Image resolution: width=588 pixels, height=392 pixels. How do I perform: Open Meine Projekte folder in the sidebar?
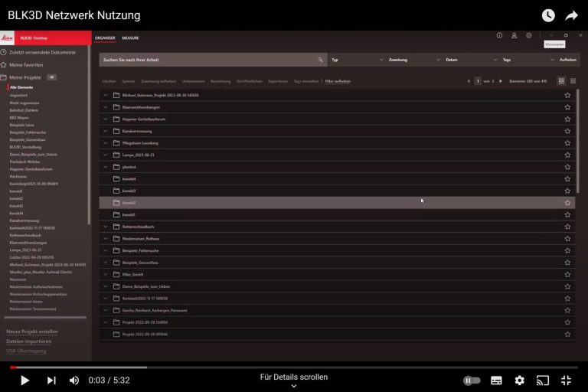click(x=25, y=77)
